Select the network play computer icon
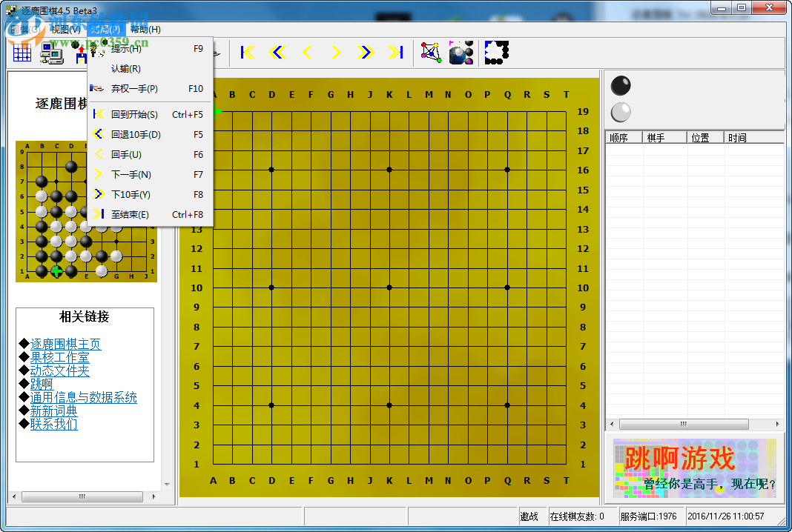Viewport: 792px width, 532px height. (x=50, y=54)
